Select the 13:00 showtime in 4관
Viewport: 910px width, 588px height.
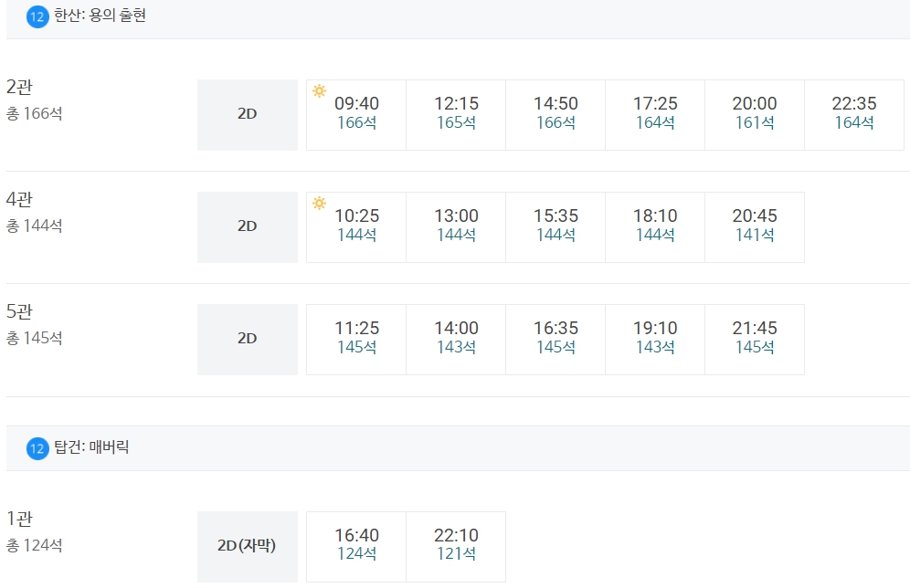point(456,226)
